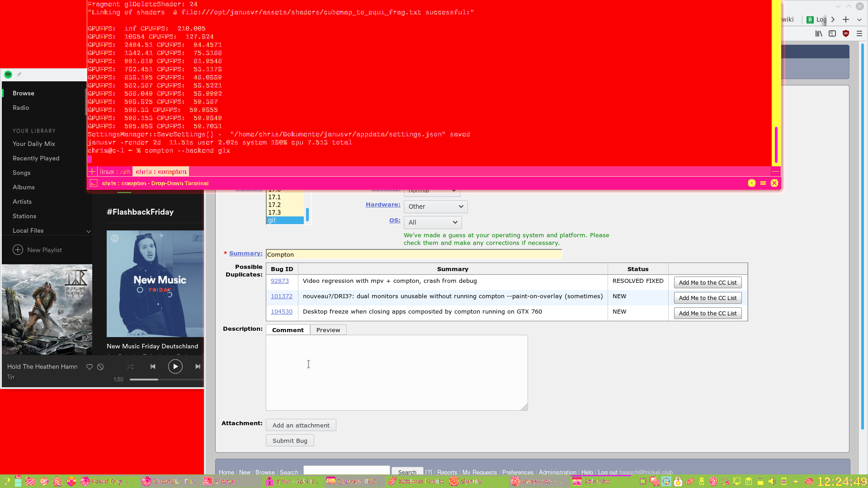
Task: Show the Firefox sidebar icon
Action: pyautogui.click(x=832, y=33)
